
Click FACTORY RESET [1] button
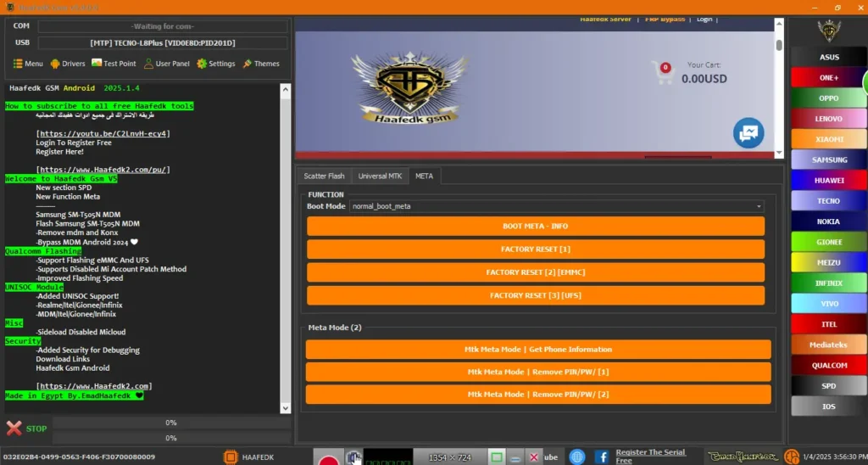tap(536, 249)
